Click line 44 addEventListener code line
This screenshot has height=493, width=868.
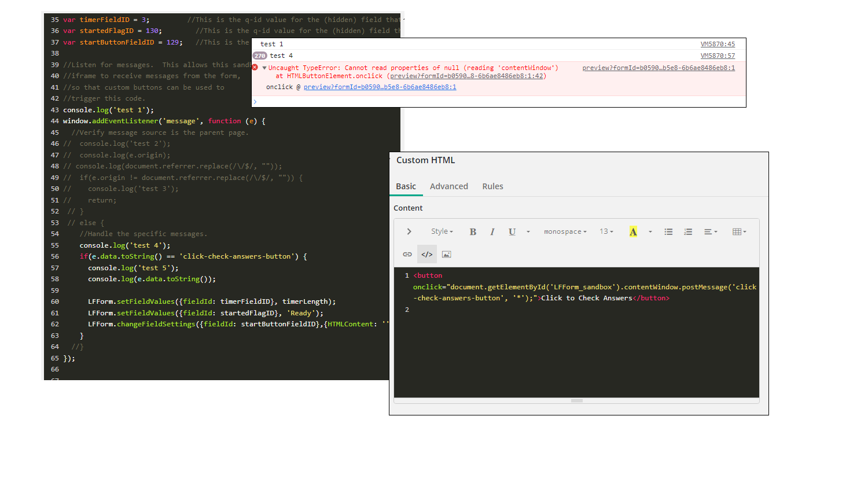point(164,121)
